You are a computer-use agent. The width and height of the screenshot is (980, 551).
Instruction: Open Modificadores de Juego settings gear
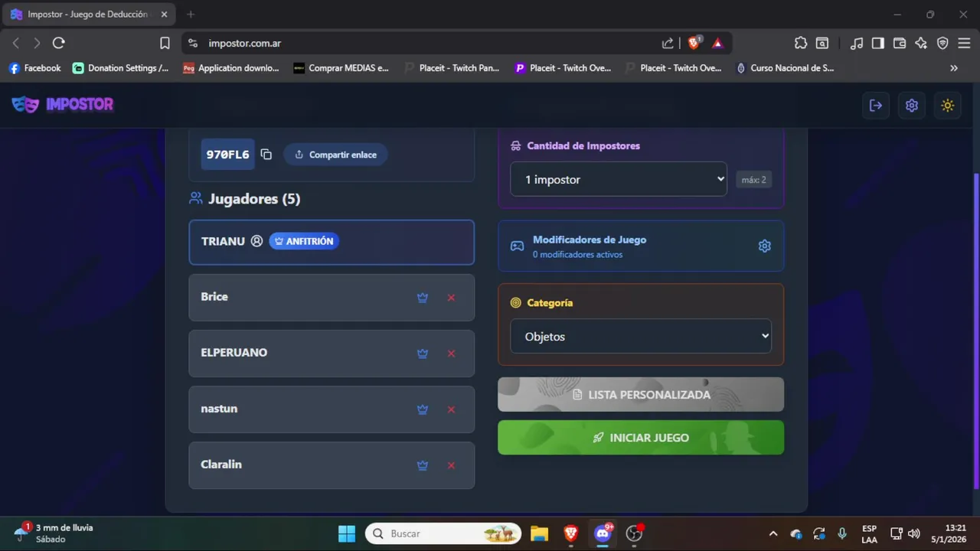tap(764, 246)
